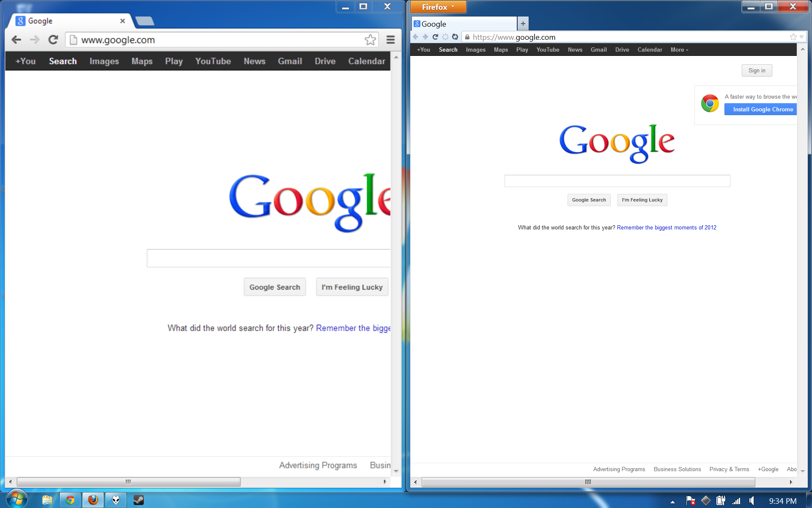Image resolution: width=812 pixels, height=508 pixels.
Task: Click Firefox's reload arrow icon
Action: [x=435, y=37]
